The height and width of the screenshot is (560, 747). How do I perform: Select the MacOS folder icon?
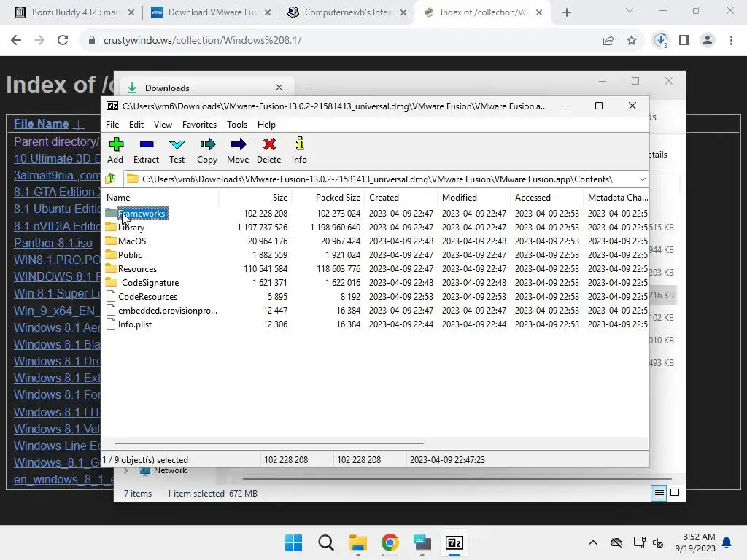(111, 241)
